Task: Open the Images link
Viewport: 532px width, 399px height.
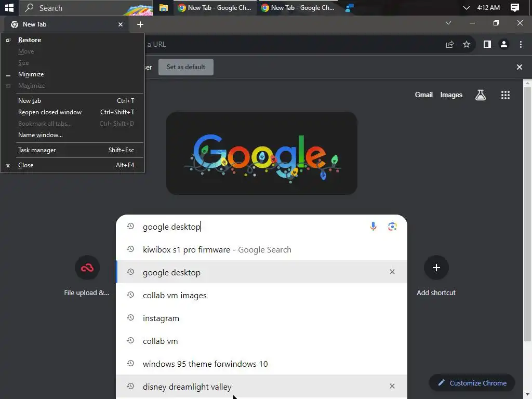Action: pos(451,95)
